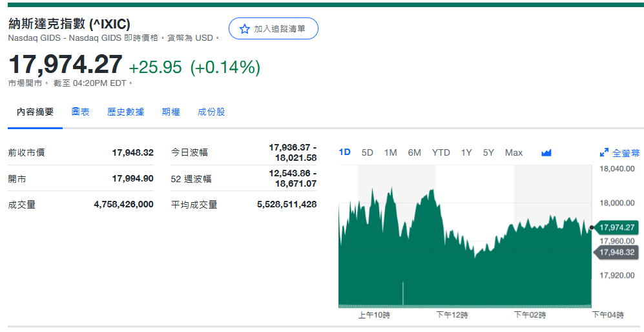Set chart range to 6M
This screenshot has width=644, height=332.
(x=414, y=152)
